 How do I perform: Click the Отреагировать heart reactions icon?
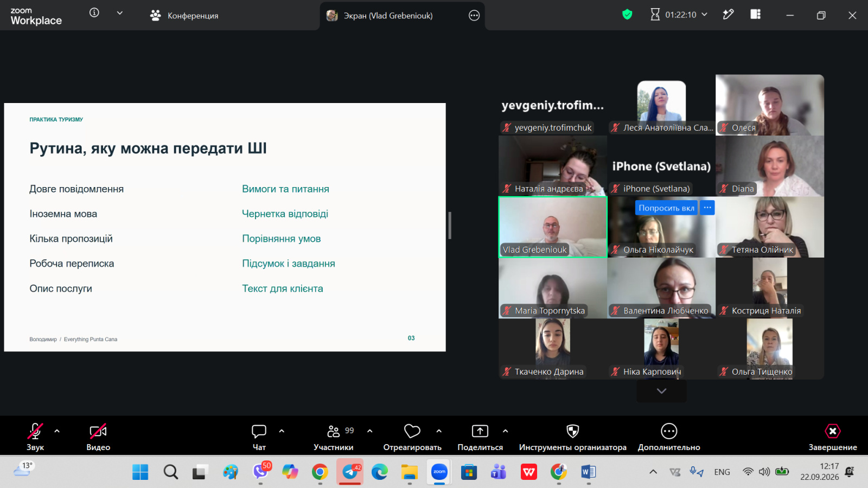pos(412,431)
